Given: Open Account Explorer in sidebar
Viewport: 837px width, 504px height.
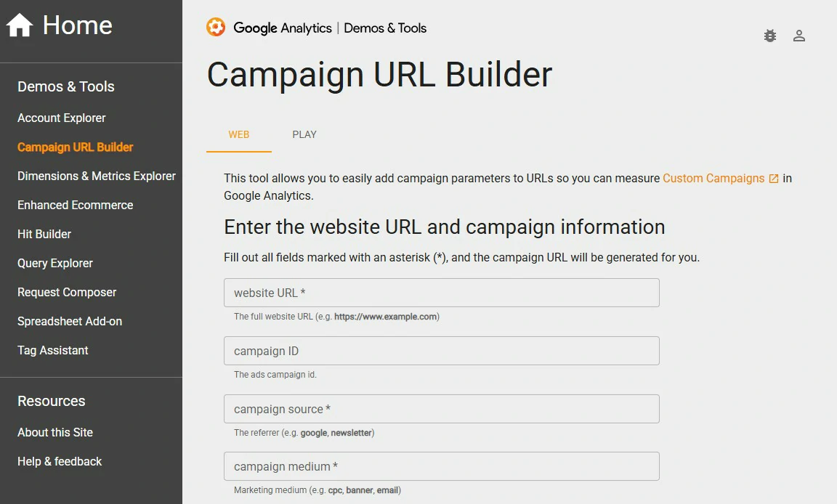Looking at the screenshot, I should click(62, 118).
